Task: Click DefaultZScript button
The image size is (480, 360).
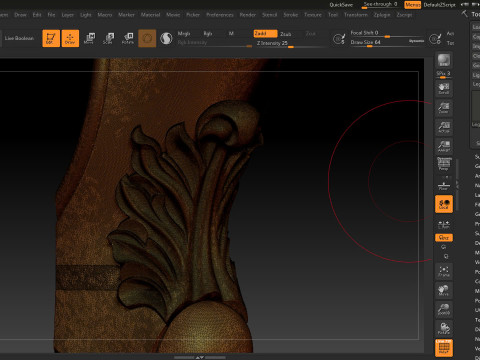Action: (x=439, y=5)
